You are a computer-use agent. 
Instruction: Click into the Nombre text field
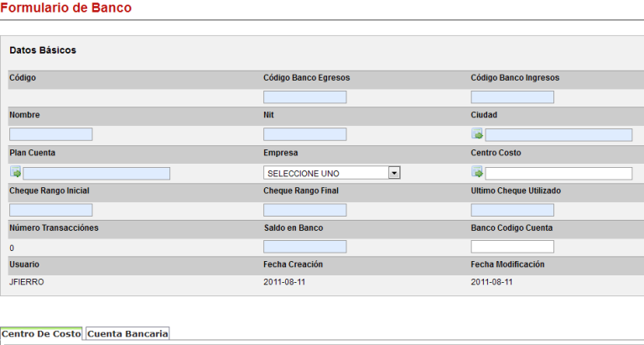click(x=50, y=134)
